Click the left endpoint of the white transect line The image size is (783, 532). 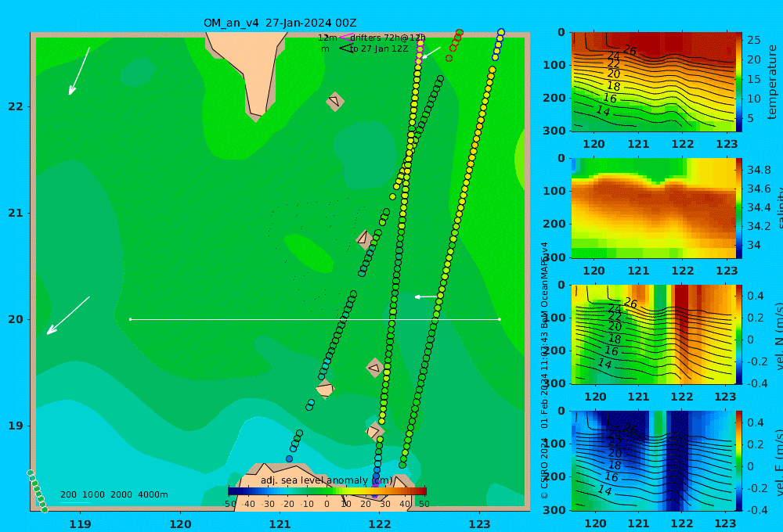tap(130, 319)
